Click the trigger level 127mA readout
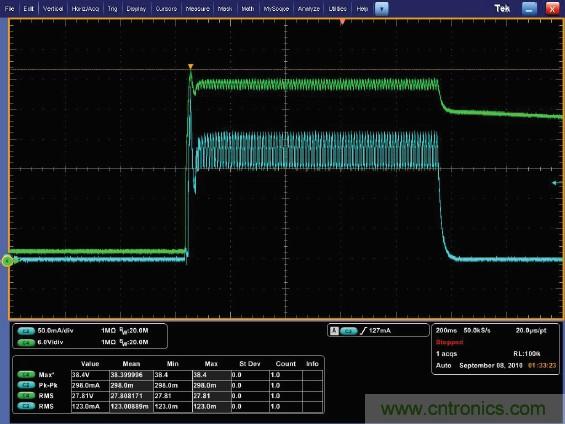This screenshot has height=424, width=565. tap(380, 330)
